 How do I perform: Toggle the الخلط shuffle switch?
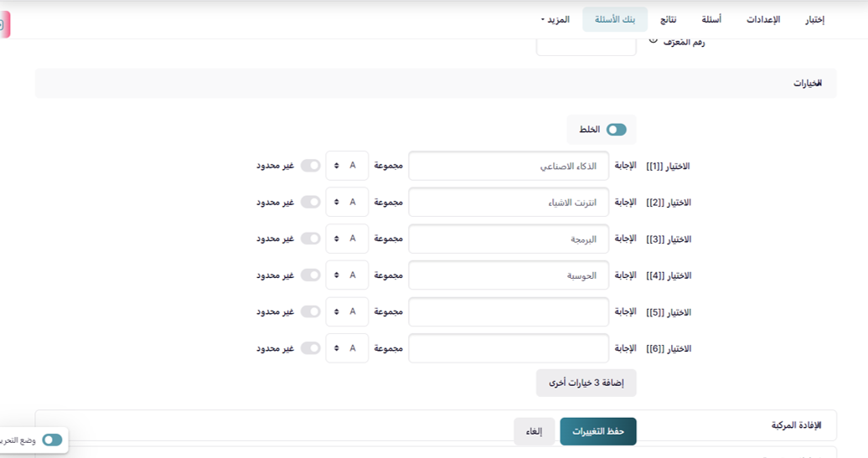pos(617,130)
